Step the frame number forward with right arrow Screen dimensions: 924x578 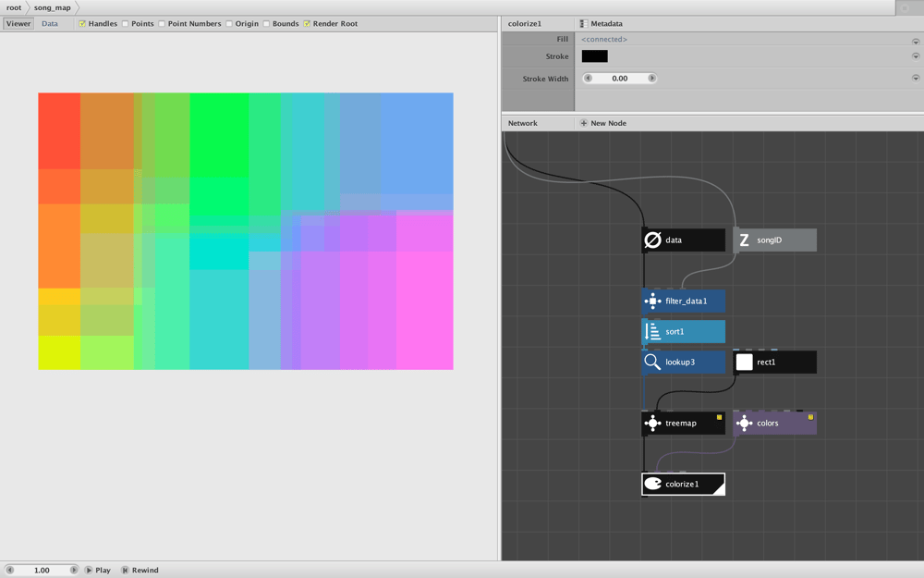pyautogui.click(x=74, y=570)
